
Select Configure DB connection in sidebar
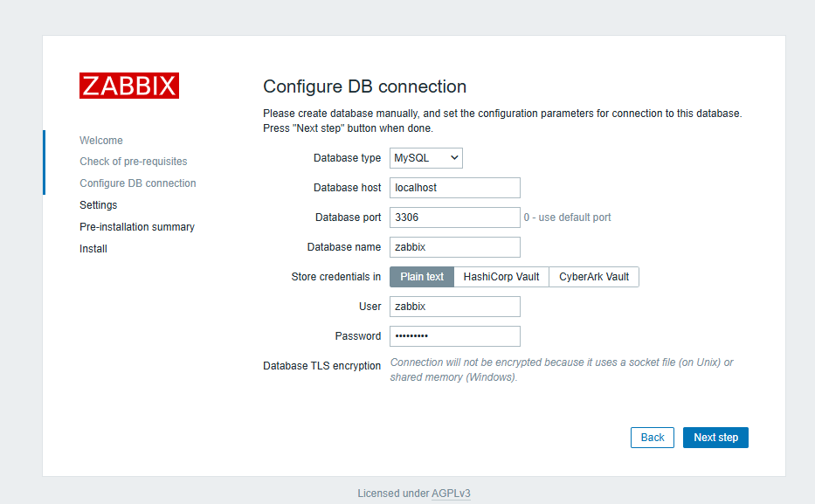point(137,183)
